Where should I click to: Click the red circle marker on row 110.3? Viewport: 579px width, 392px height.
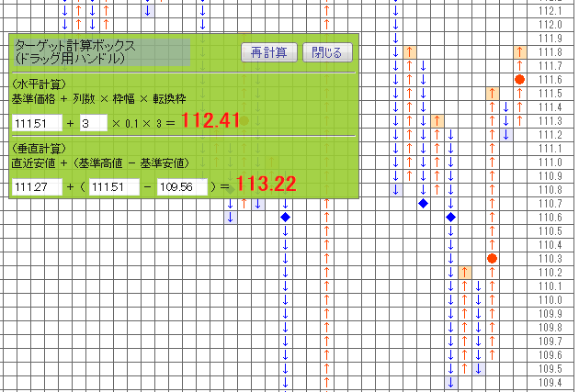click(x=492, y=259)
